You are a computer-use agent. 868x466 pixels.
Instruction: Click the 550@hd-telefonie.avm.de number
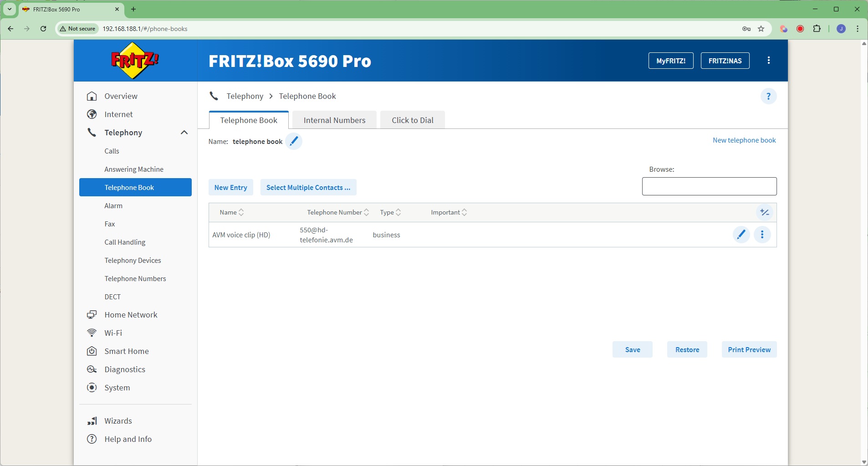tap(326, 235)
